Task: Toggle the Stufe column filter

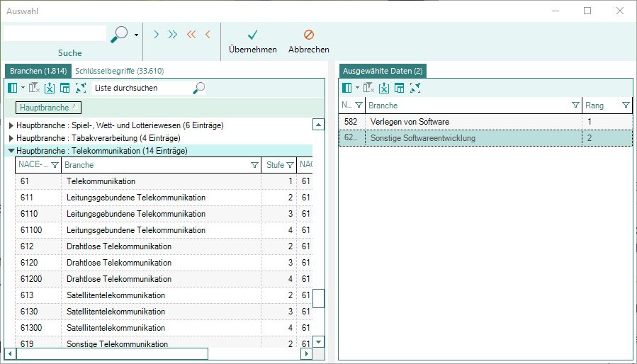Action: tap(290, 165)
